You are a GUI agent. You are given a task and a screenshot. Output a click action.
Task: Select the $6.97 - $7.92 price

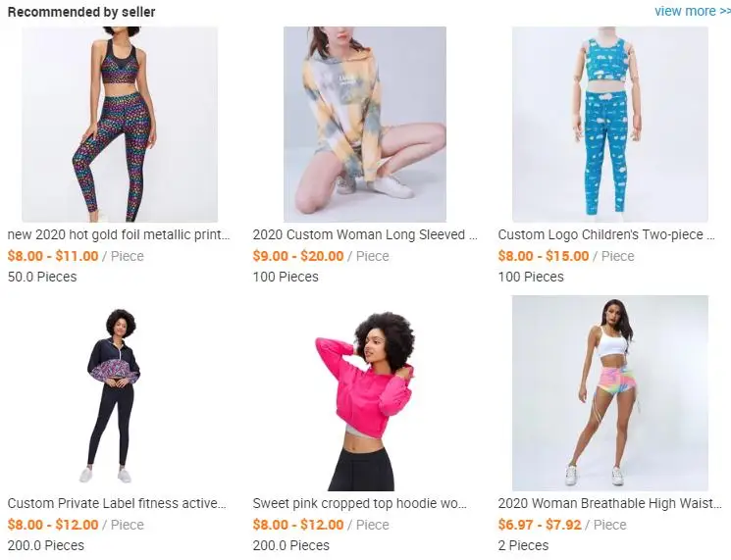click(x=540, y=525)
